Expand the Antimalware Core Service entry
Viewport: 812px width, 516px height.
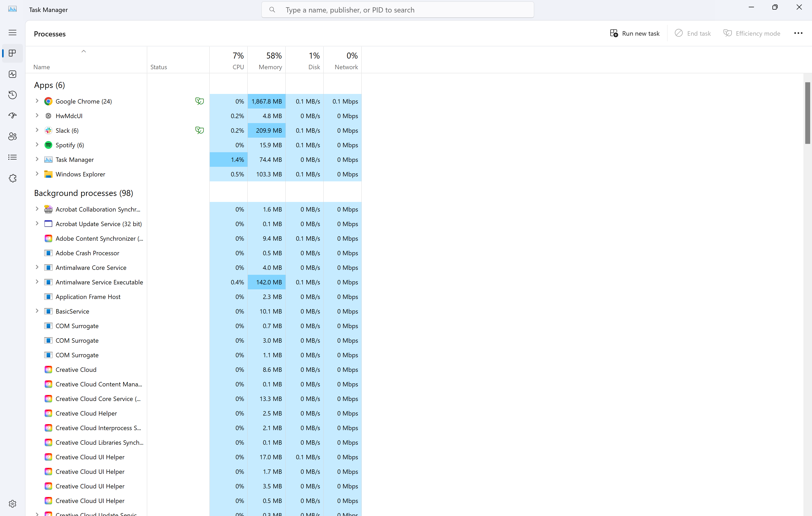(x=37, y=267)
